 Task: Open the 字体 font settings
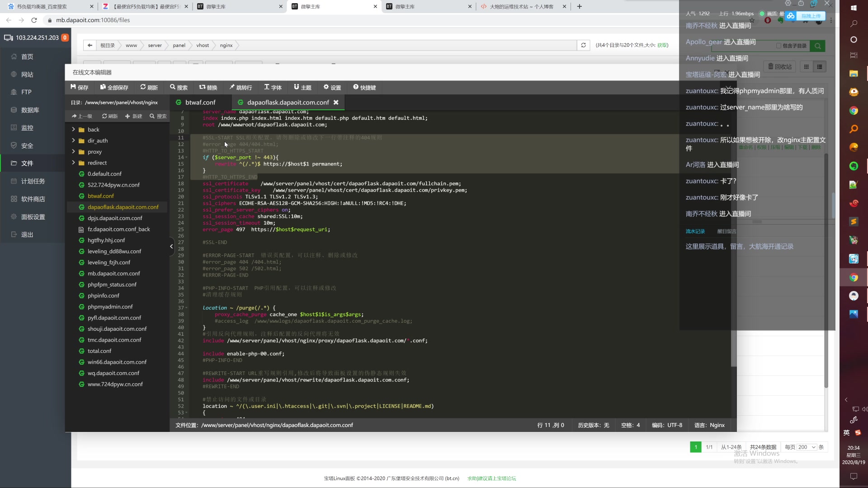pos(273,87)
